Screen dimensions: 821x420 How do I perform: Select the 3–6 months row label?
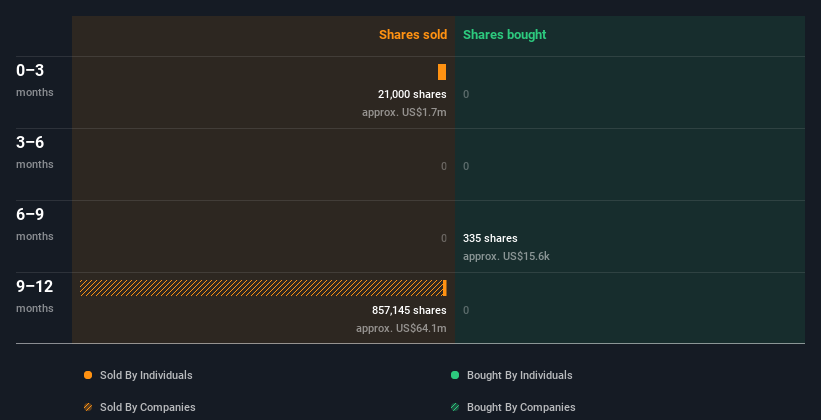coord(35,152)
